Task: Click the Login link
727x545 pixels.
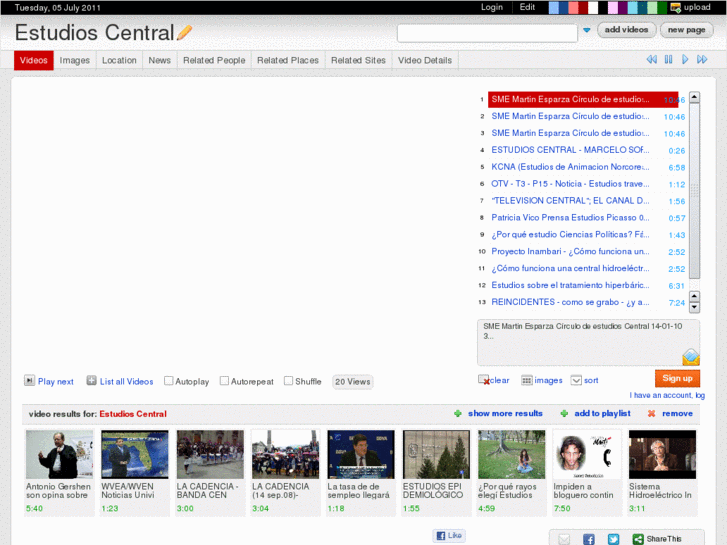Action: pos(492,7)
